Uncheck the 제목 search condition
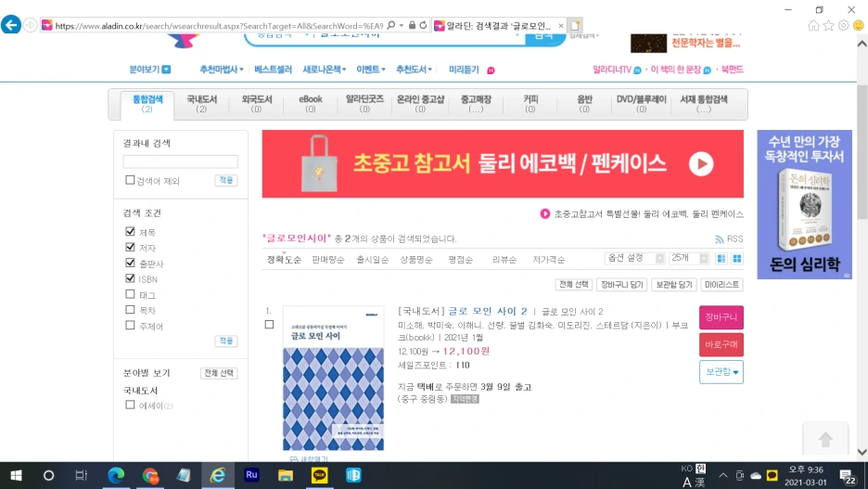 coord(130,231)
